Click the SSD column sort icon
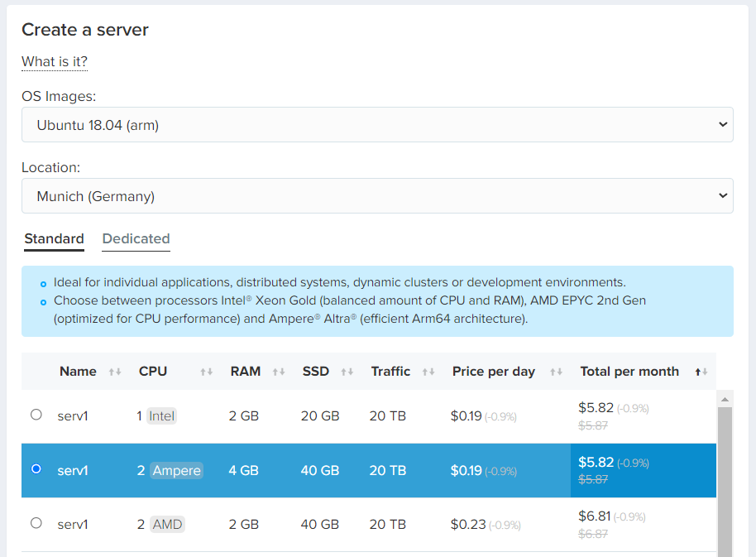Screen dimensions: 756x557 pyautogui.click(x=347, y=372)
